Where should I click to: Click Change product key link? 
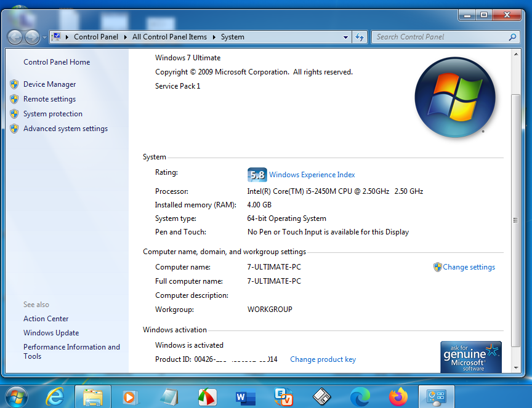323,359
